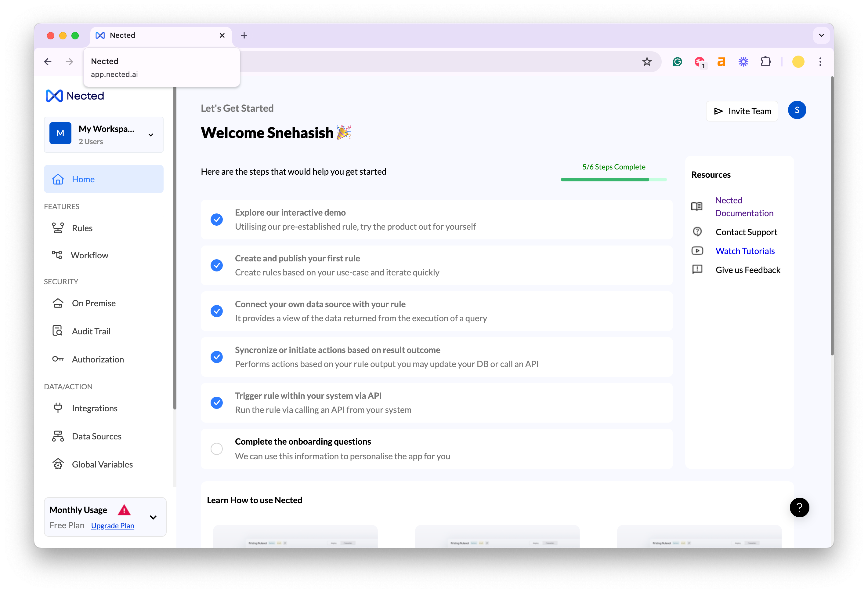
Task: Click the Audit Trail icon
Action: [57, 331]
